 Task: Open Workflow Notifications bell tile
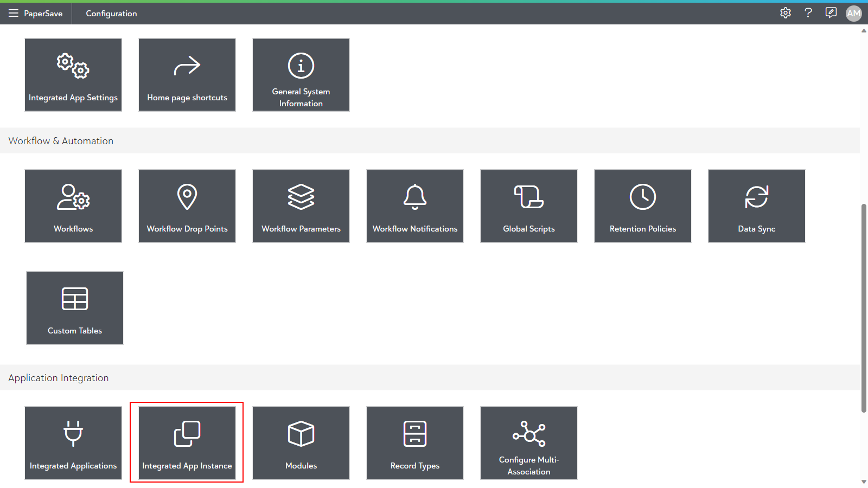point(415,206)
